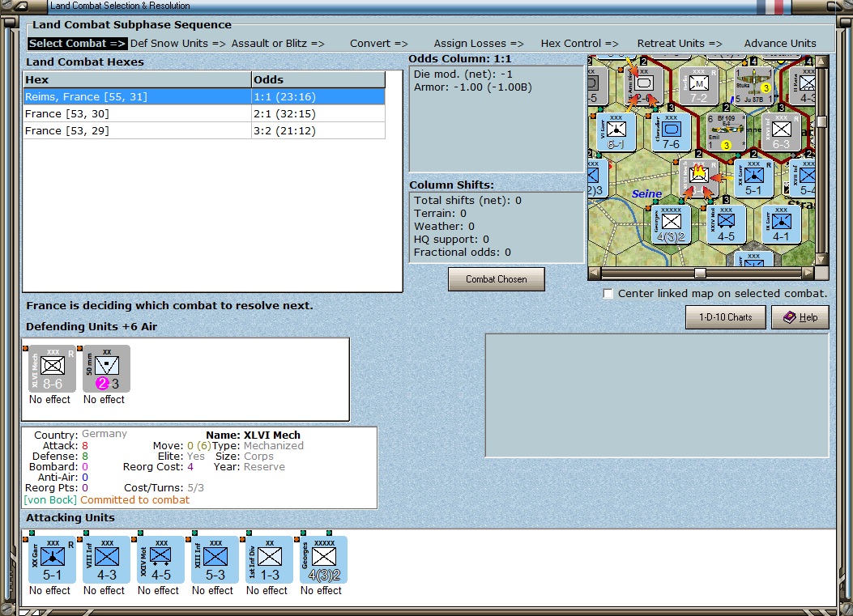Click the burning XLVI Mech counter on linked map
Image resolution: width=853 pixels, height=616 pixels.
point(698,178)
